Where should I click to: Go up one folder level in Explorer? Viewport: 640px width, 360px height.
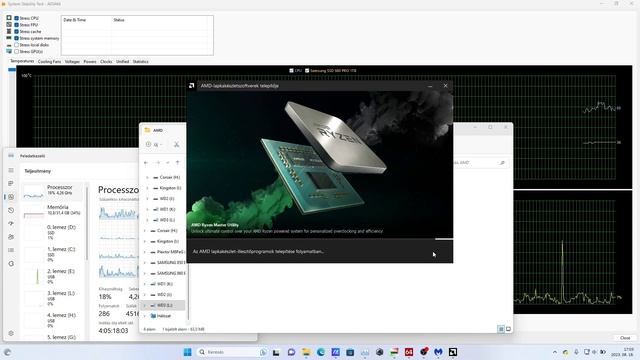pyautogui.click(x=178, y=162)
